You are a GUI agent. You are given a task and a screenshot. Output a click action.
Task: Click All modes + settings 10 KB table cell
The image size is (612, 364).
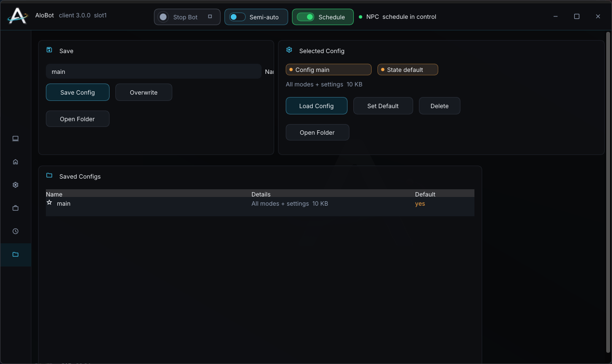pyautogui.click(x=290, y=204)
